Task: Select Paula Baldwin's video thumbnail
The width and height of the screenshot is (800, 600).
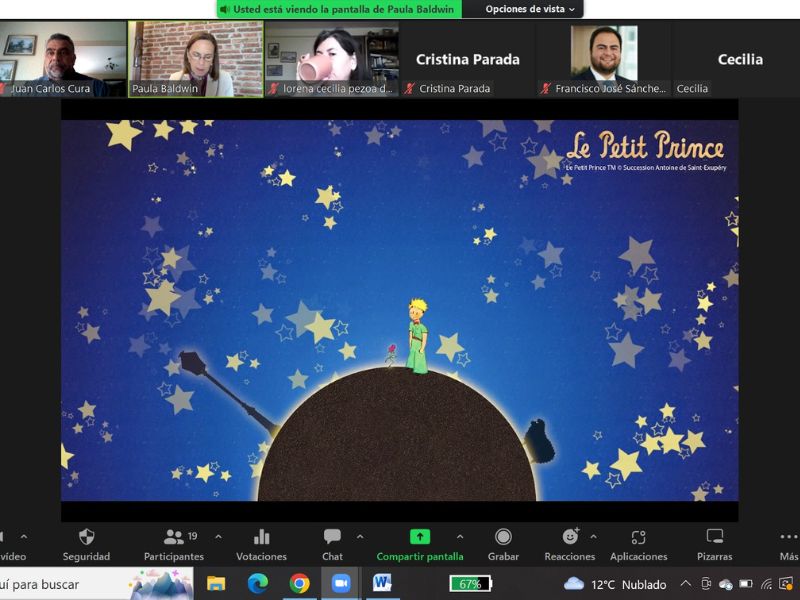Action: 196,59
